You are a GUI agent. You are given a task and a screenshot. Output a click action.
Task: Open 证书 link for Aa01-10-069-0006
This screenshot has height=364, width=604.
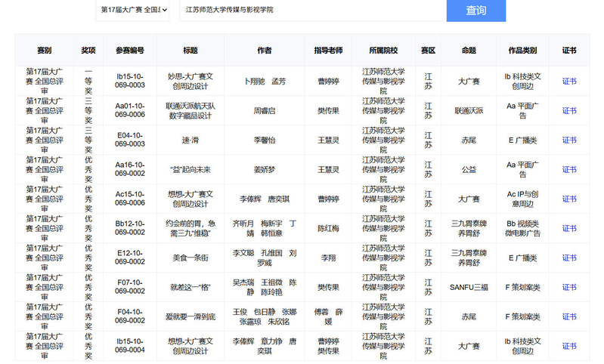(568, 110)
